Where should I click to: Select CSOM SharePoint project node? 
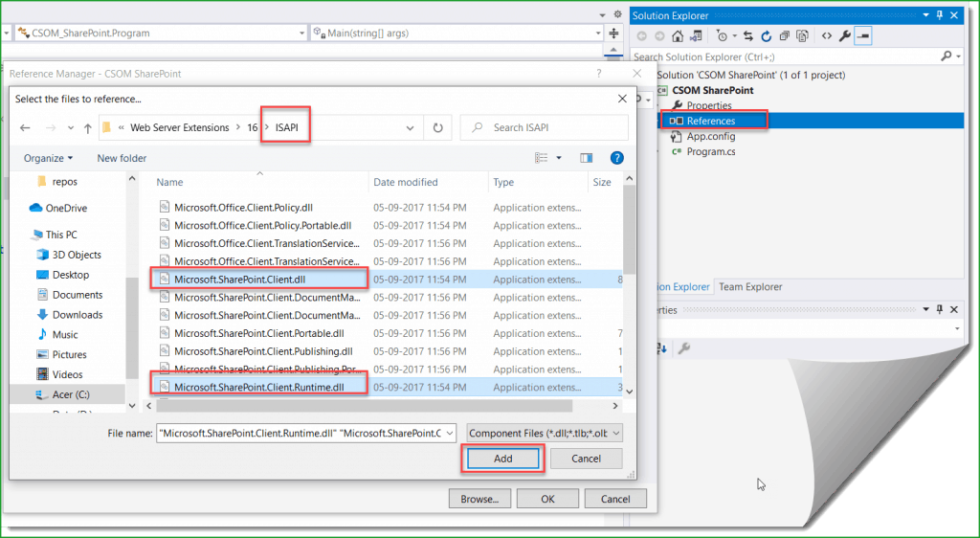(712, 90)
